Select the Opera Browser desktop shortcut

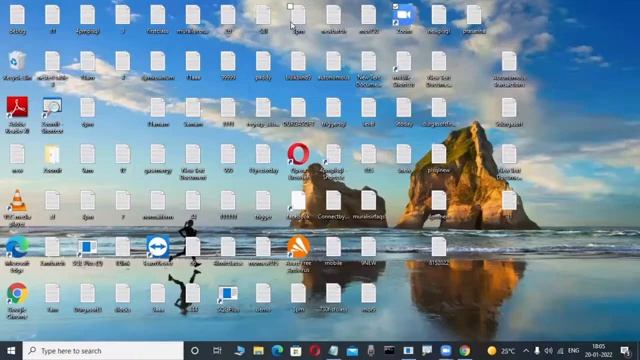pos(298,153)
